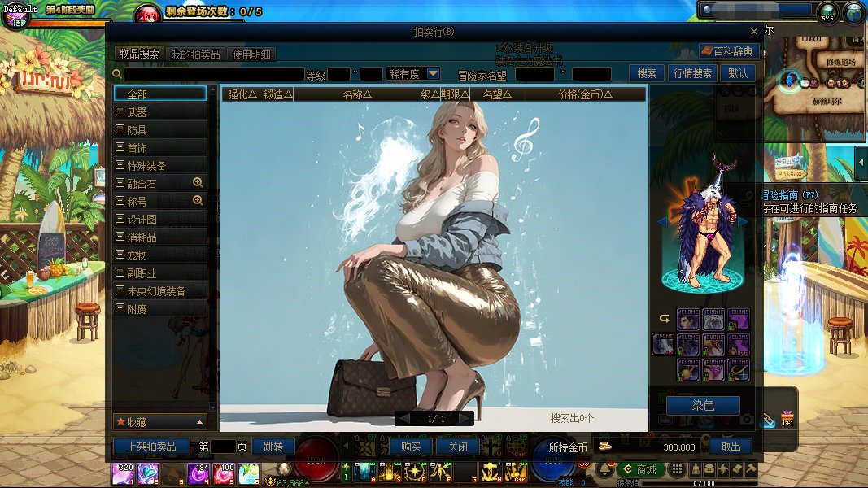
Task: Switch to the 物品搜索 tab
Action: [x=139, y=53]
